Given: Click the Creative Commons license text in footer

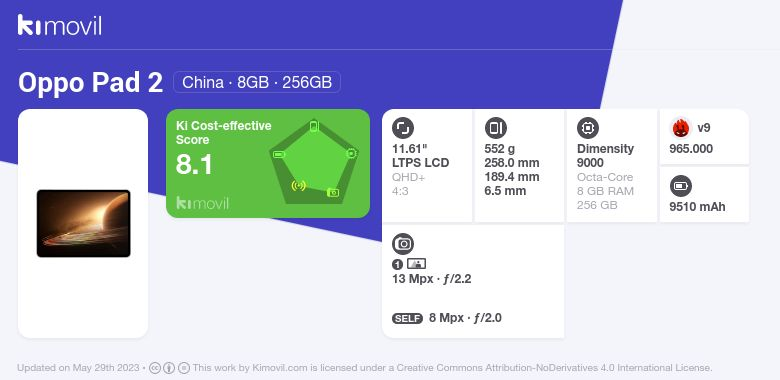Looking at the screenshot, I should pyautogui.click(x=453, y=368).
